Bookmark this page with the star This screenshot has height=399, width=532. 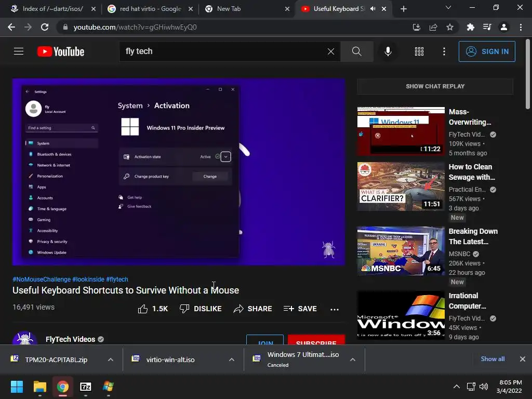(450, 27)
